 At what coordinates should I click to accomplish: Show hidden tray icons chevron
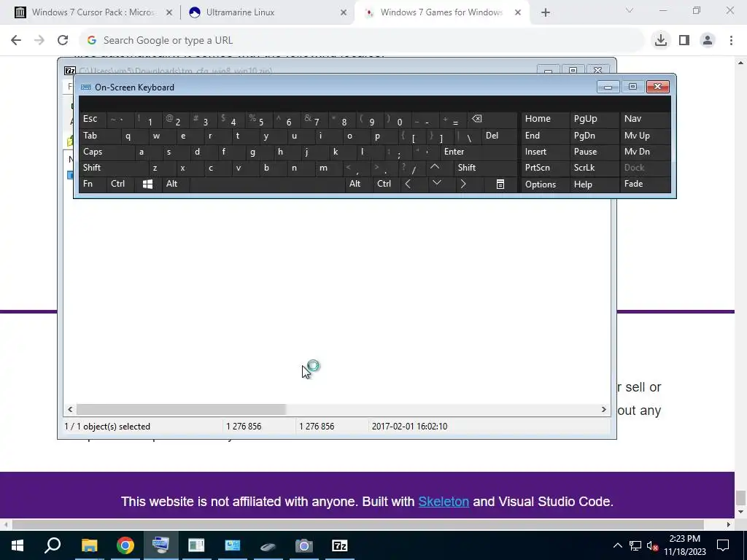(617, 545)
